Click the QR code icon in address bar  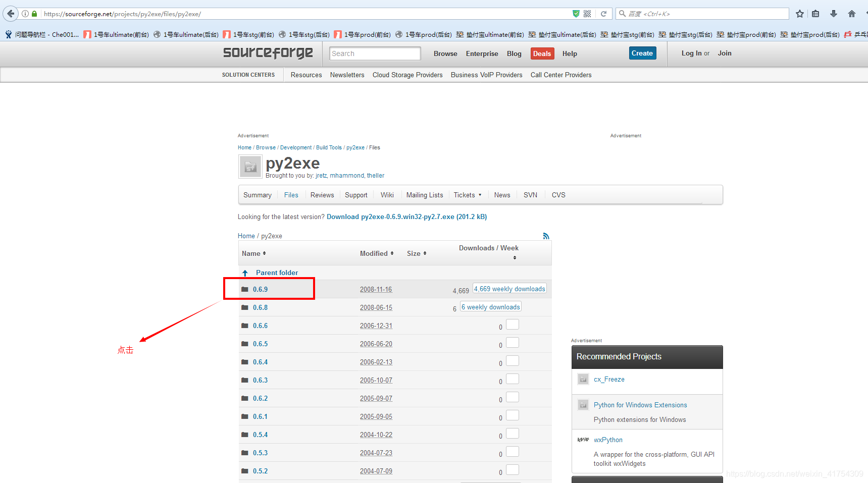point(587,14)
